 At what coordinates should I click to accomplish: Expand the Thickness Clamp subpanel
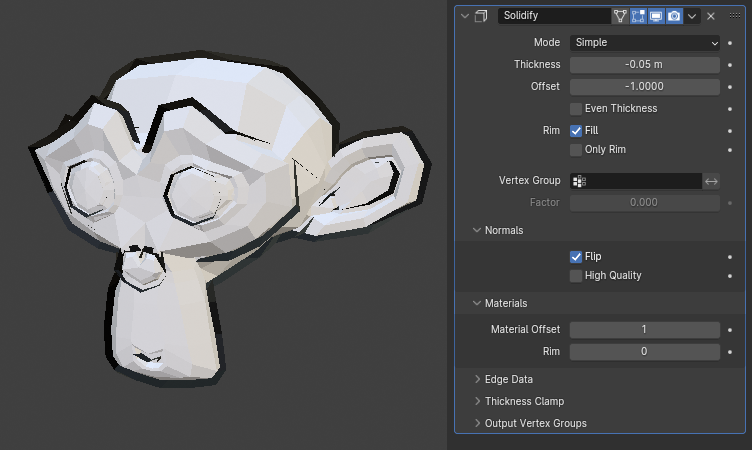click(477, 401)
